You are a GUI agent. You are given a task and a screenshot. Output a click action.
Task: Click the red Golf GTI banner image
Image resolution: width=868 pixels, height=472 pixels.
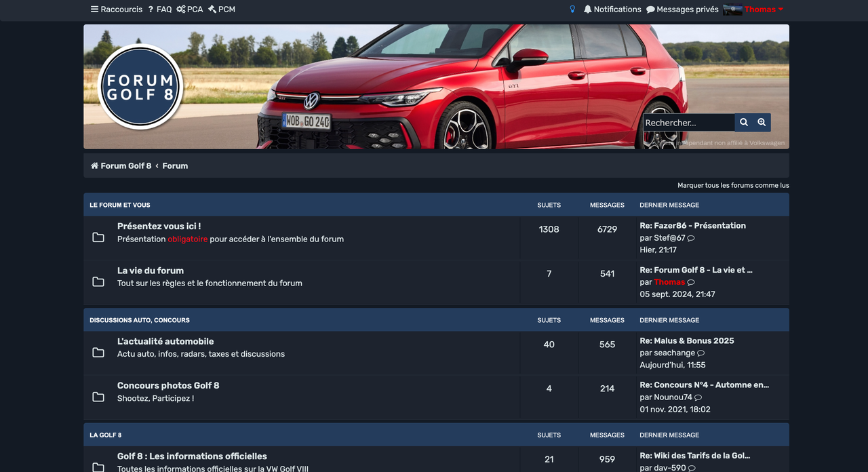click(x=436, y=87)
